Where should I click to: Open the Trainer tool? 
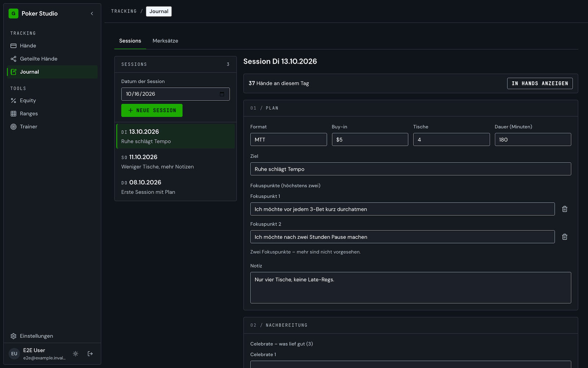[x=52, y=127]
